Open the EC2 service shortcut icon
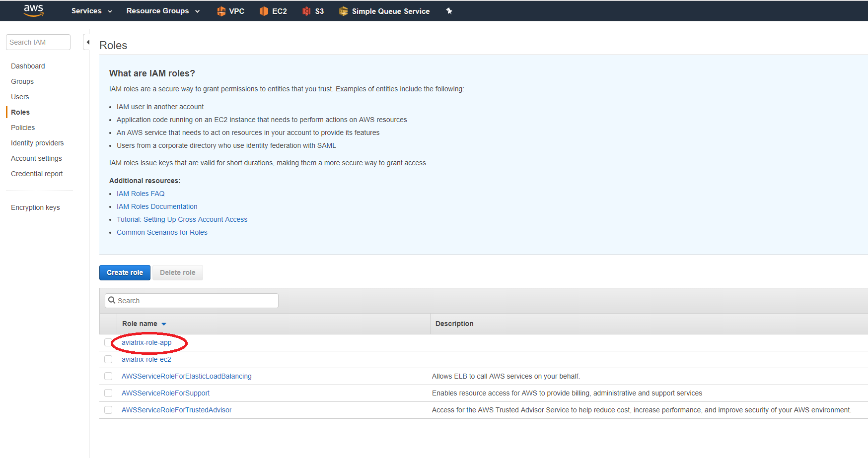The height and width of the screenshot is (458, 868). (264, 11)
